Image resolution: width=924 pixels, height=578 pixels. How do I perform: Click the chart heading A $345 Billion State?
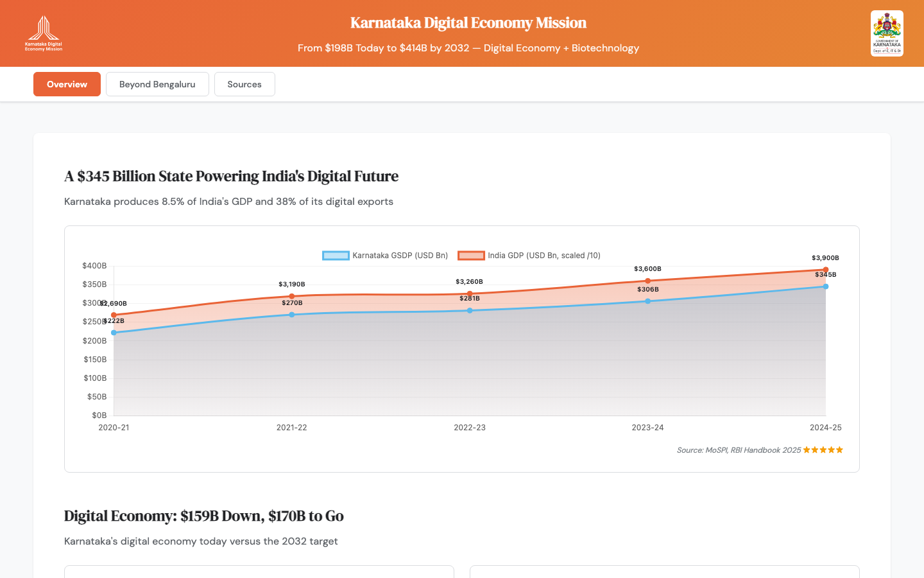tap(231, 176)
